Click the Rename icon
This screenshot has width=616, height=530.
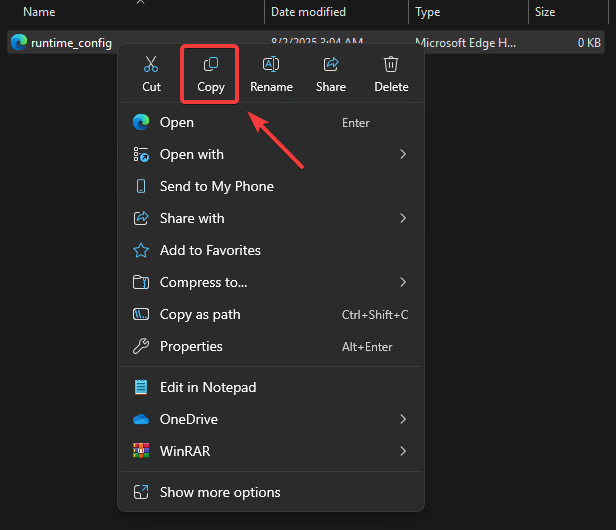click(x=271, y=65)
